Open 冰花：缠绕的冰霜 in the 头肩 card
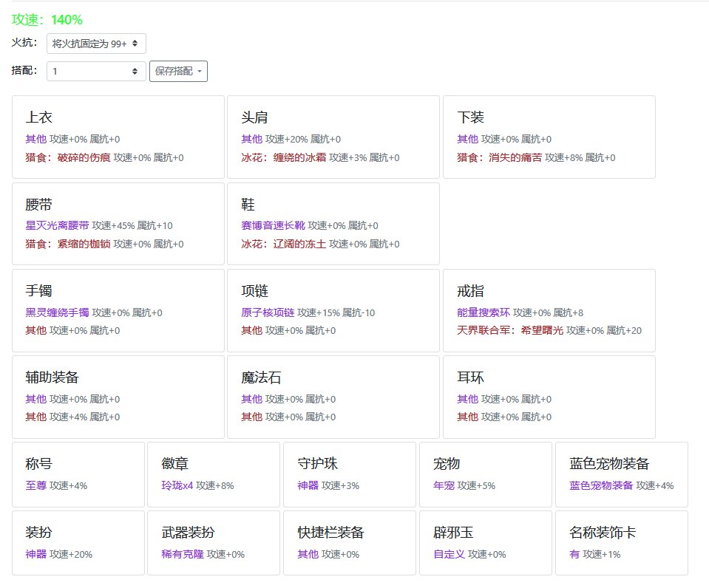Screen dimensions: 709x588 [x=283, y=158]
